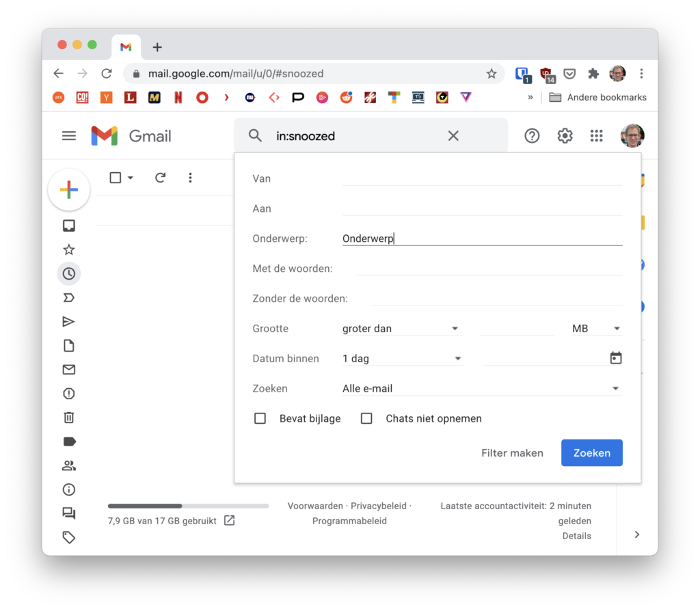
Task: Select the Gmail browser tab
Action: [126, 47]
